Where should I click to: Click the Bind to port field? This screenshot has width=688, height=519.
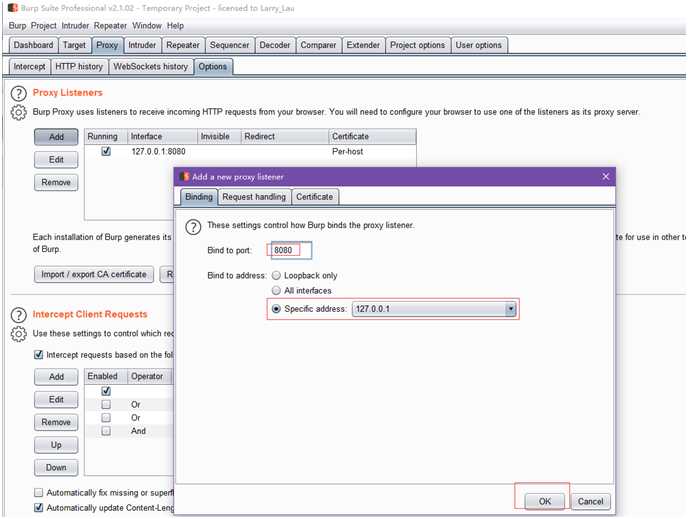click(x=291, y=250)
